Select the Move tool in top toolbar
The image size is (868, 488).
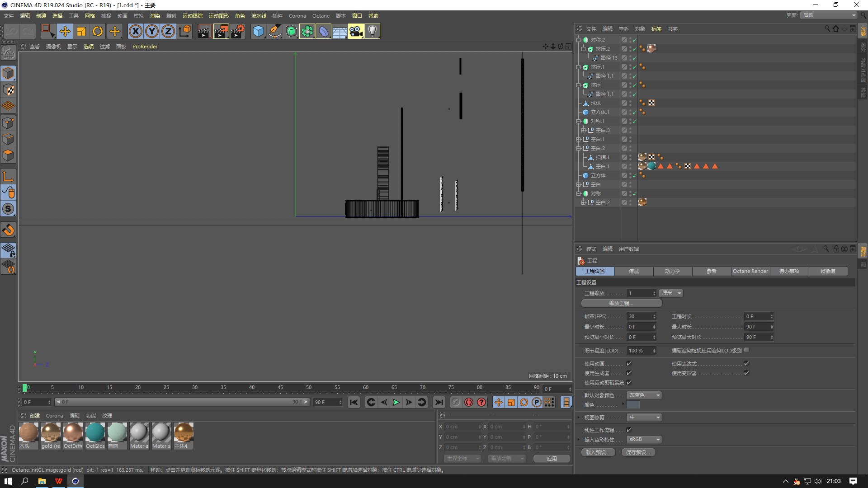tap(65, 31)
